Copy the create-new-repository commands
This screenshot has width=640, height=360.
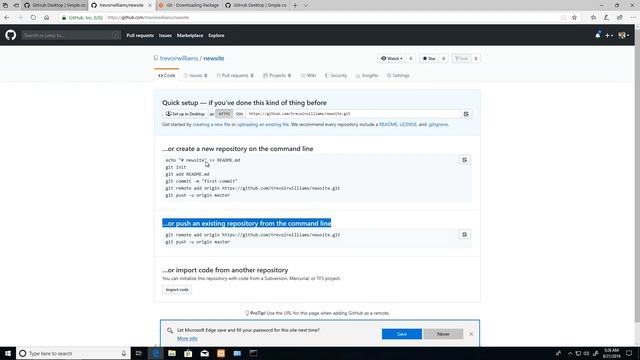464,160
